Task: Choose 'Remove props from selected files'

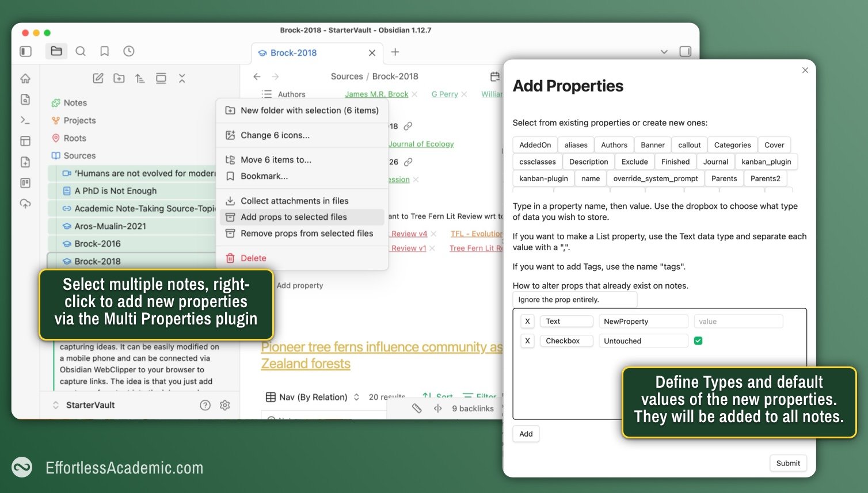Action: tap(302, 234)
